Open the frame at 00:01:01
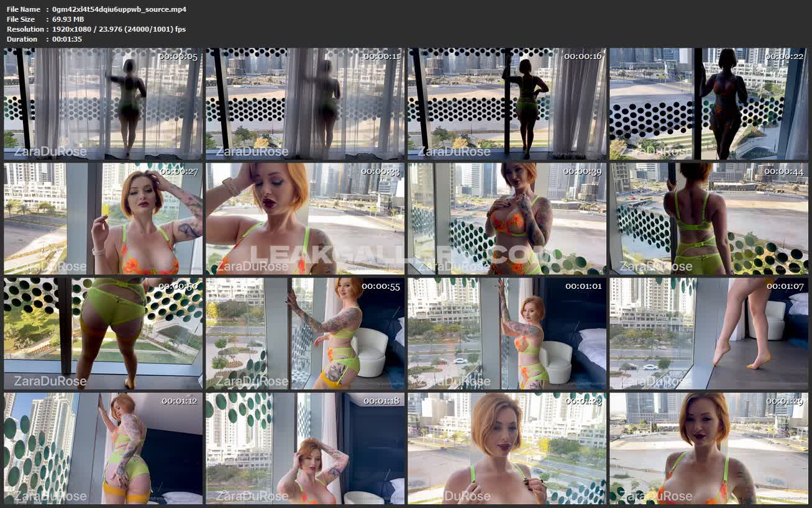The image size is (812, 508). (507, 333)
